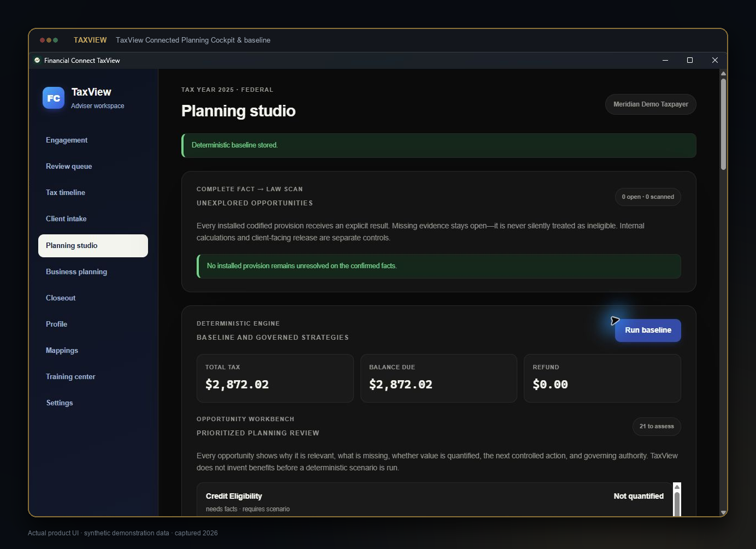
Task: Click the Total Tax card
Action: (x=275, y=379)
